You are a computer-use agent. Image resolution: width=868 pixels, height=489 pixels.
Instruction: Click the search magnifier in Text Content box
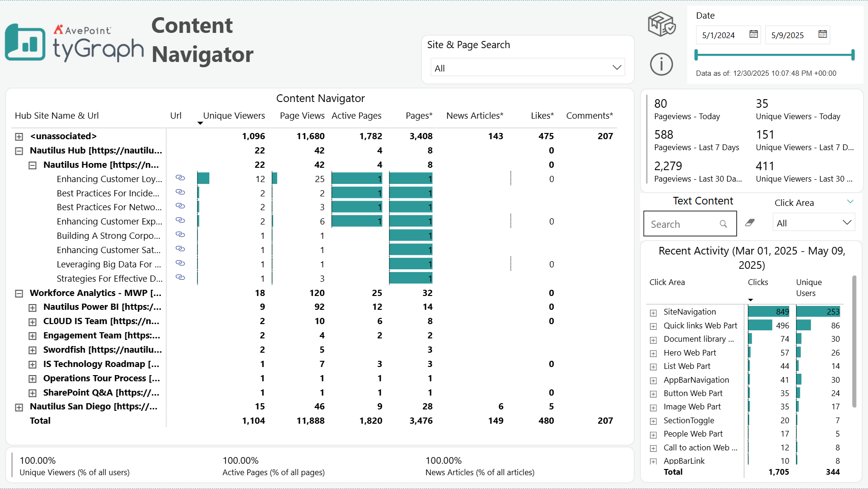(x=723, y=224)
